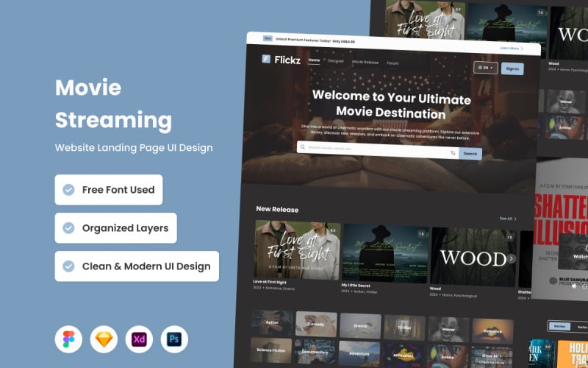Screen dimensions: 588x368
Task: Open the EN language dropdown
Action: [486, 68]
